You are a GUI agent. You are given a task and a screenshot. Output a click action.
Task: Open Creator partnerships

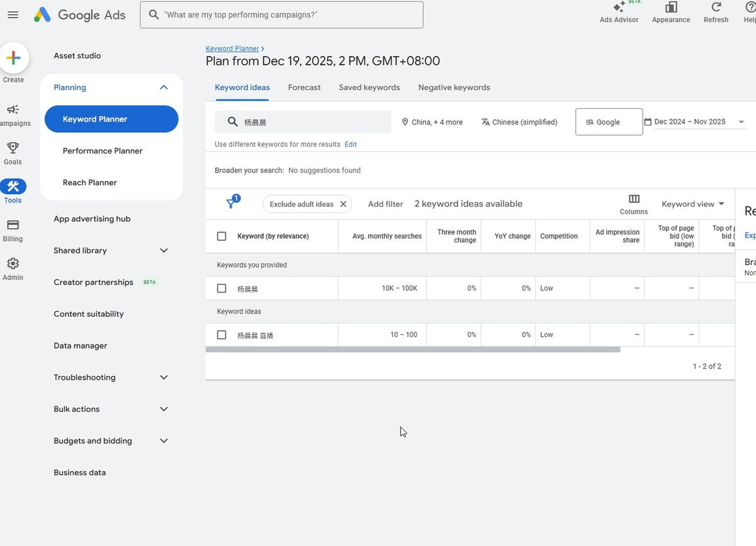point(93,282)
